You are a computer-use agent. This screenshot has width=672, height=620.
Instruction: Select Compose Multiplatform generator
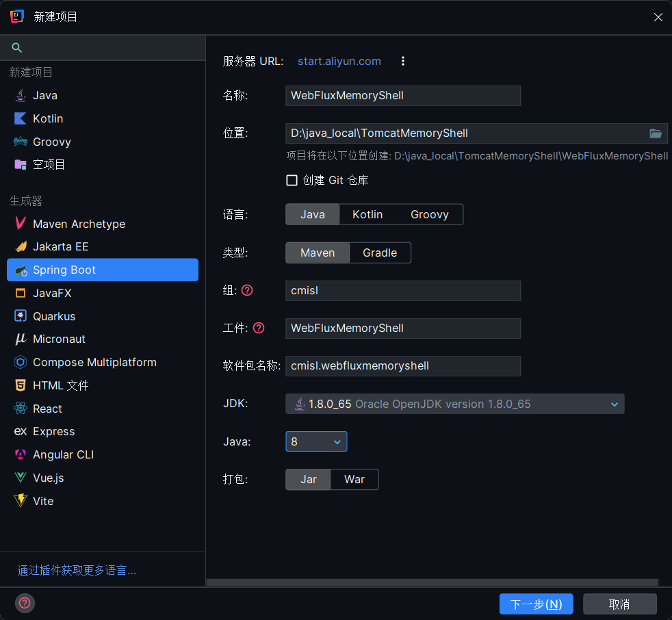(x=103, y=362)
